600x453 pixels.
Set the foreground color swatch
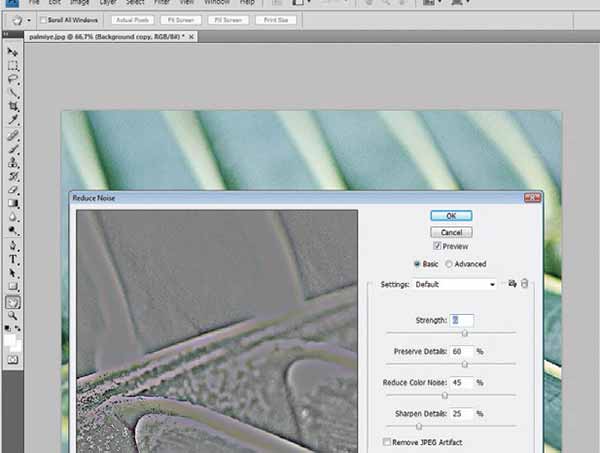click(10, 340)
